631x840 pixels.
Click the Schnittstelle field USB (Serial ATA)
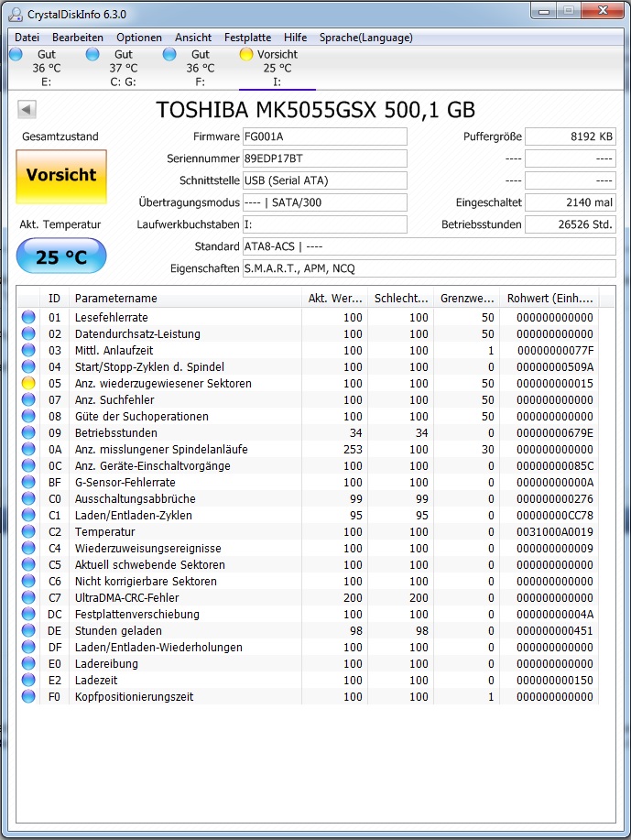[324, 180]
